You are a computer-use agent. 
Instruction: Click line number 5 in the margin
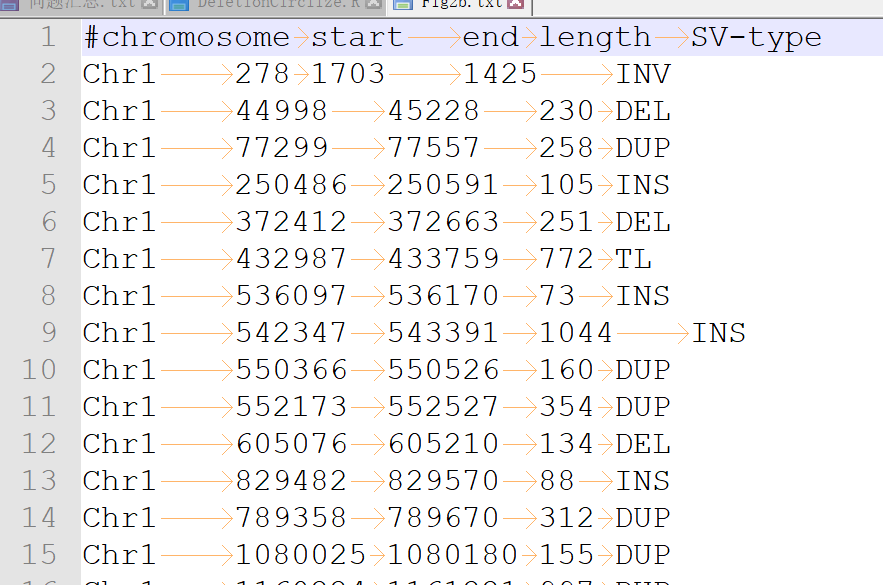click(x=48, y=185)
